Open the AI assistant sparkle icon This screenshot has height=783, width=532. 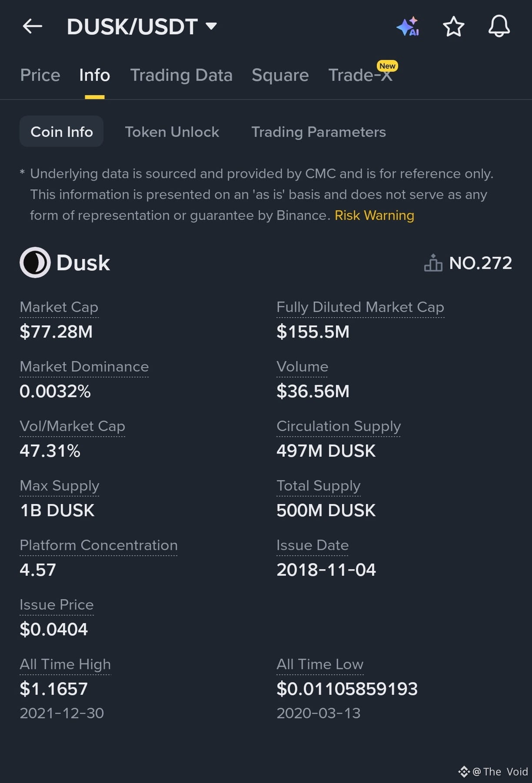pos(408,27)
